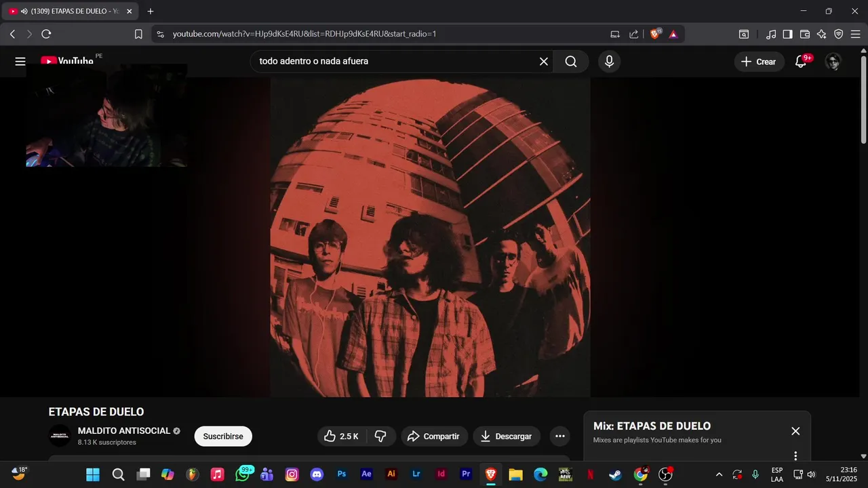Toggle the Brave sidebar panel
This screenshot has width=868, height=488.
[x=787, y=34]
